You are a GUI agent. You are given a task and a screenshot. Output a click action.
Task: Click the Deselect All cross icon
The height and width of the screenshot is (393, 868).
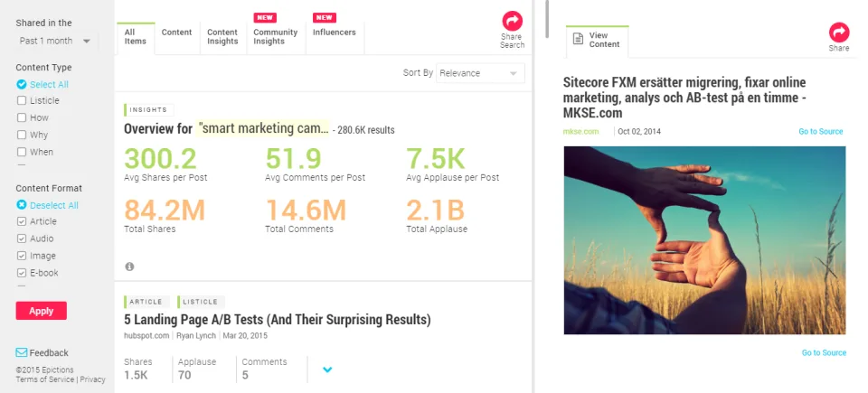click(22, 205)
